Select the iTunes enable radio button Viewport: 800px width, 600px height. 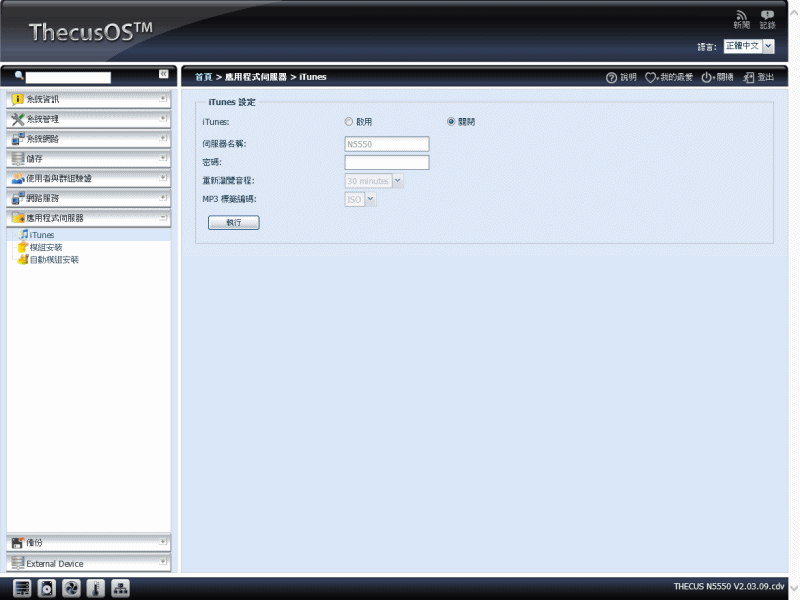click(x=348, y=121)
